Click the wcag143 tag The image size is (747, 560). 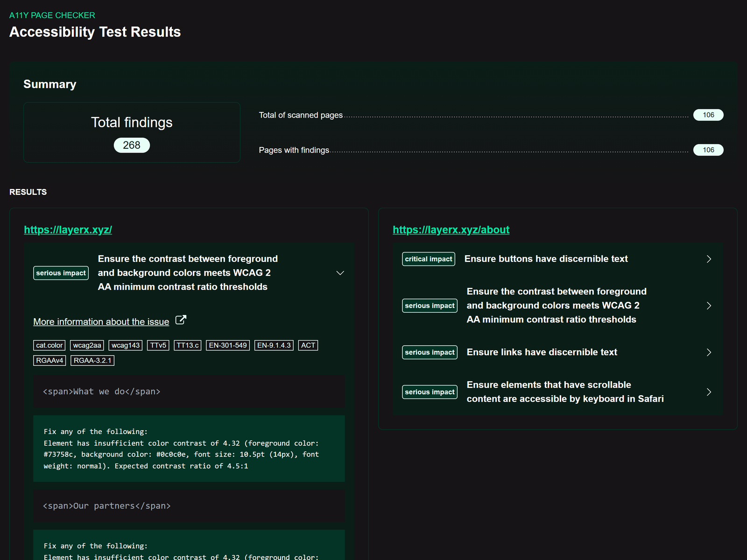pyautogui.click(x=126, y=345)
